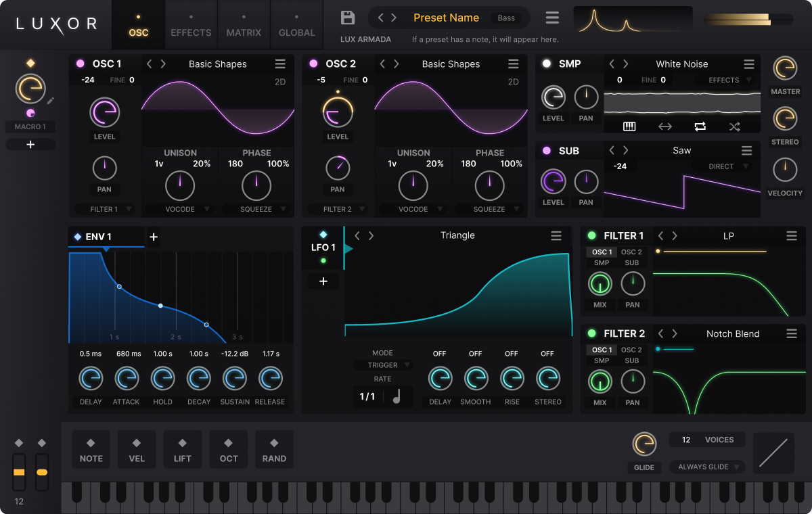Click the shuffle icon in the SMP panel
The height and width of the screenshot is (514, 812).
[735, 126]
